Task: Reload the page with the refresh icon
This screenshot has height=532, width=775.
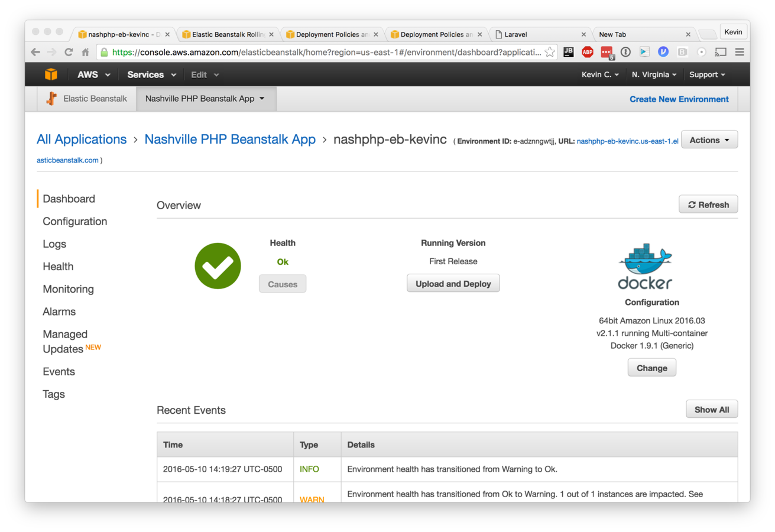Action: coord(69,52)
